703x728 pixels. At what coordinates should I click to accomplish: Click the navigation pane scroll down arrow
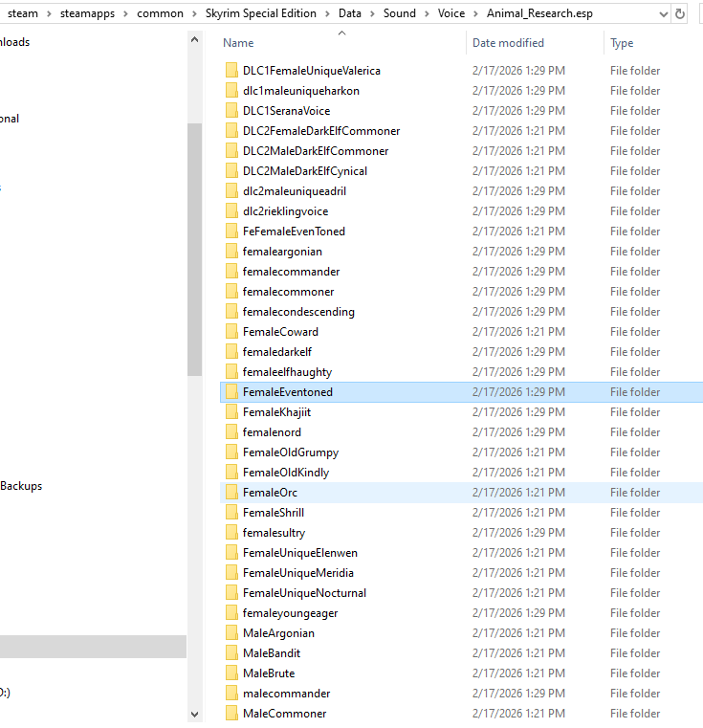pyautogui.click(x=195, y=714)
